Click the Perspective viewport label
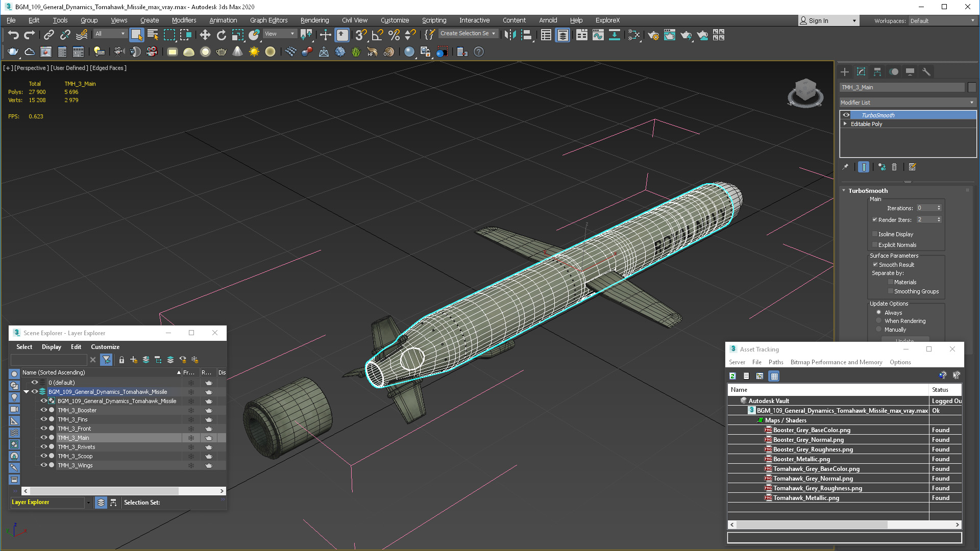The height and width of the screenshot is (551, 980). (32, 68)
